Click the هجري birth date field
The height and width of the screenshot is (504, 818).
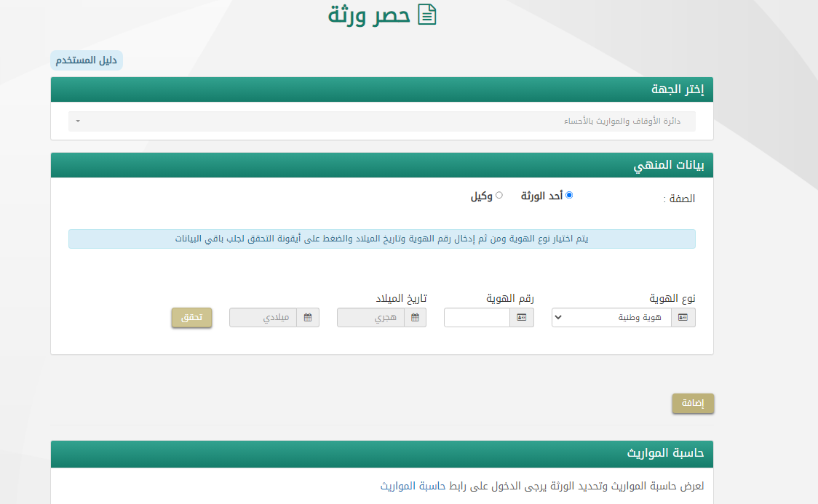click(370, 318)
